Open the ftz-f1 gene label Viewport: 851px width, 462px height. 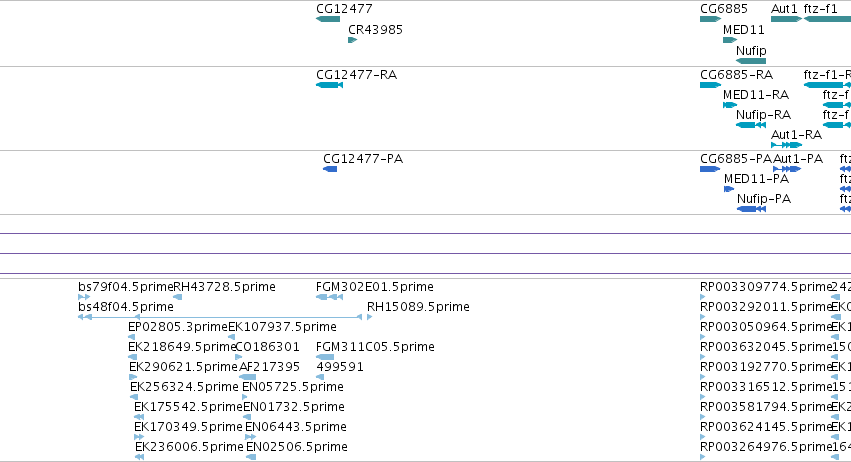(820, 9)
